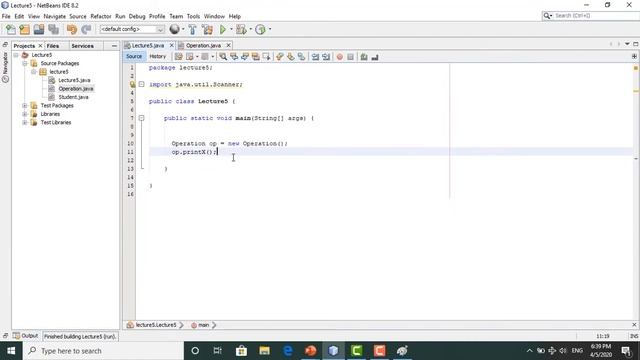Click the Find Selection magnifier icon
Screen dimensions: 640x360
223,57
